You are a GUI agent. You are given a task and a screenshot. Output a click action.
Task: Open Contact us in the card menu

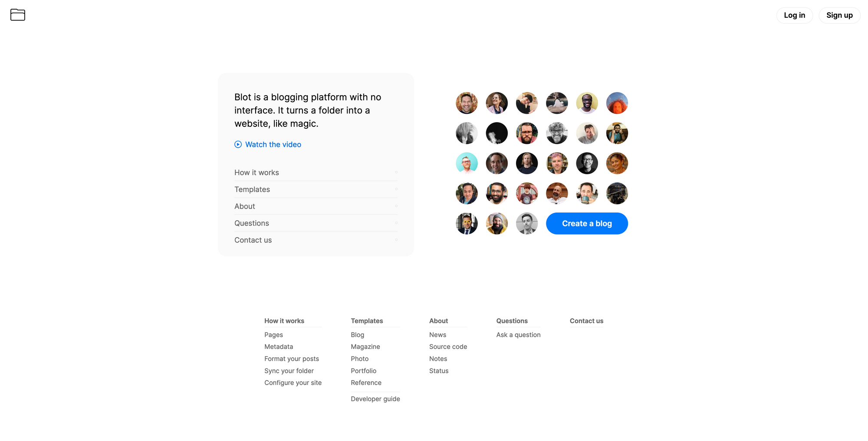[x=316, y=240]
